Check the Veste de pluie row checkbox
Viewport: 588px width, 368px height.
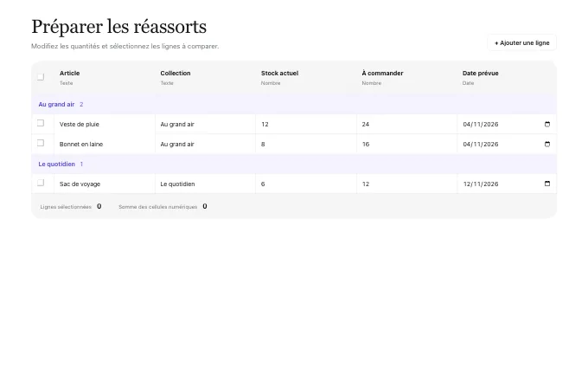[x=41, y=123]
